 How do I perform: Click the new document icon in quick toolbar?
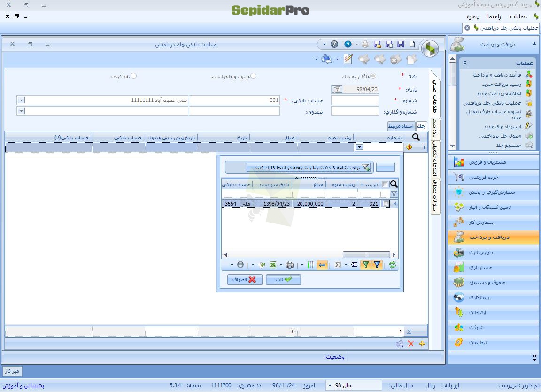(x=412, y=45)
